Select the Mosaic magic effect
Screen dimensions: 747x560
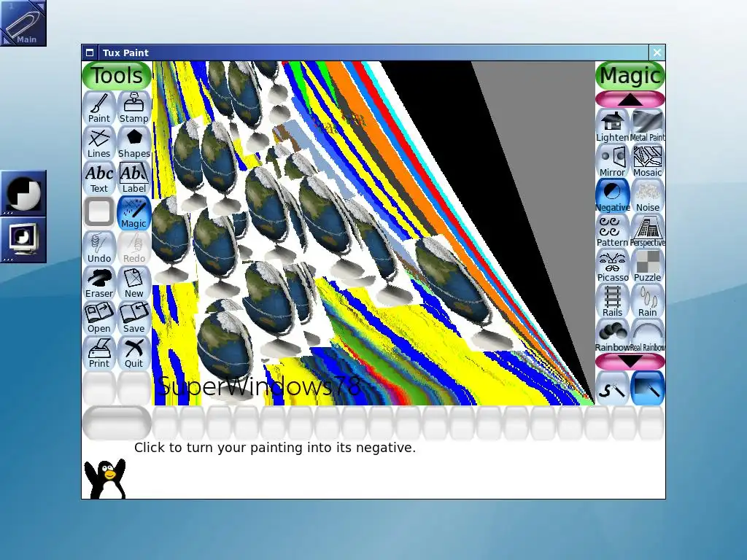[648, 161]
